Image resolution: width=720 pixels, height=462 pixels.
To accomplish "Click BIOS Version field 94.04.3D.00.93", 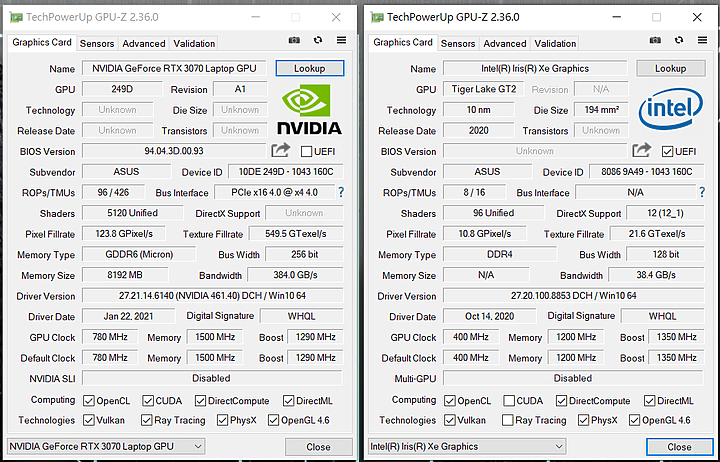I will click(x=174, y=151).
